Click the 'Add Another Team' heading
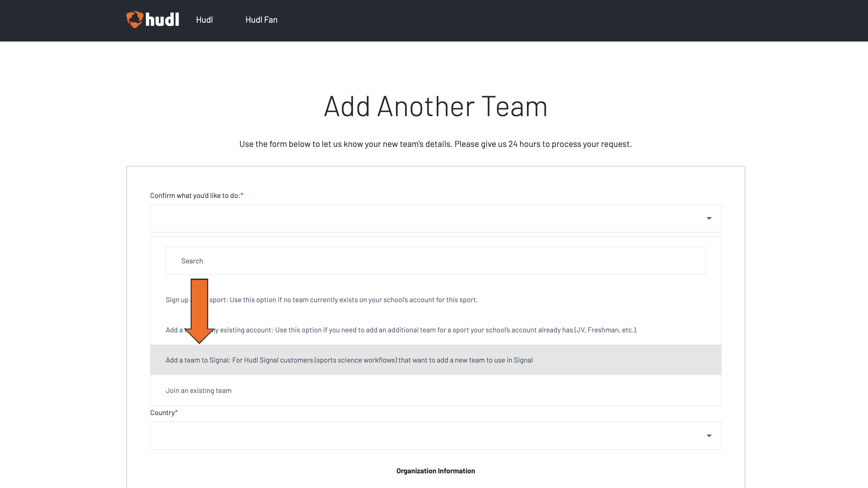The width and height of the screenshot is (868, 488). coord(435,106)
